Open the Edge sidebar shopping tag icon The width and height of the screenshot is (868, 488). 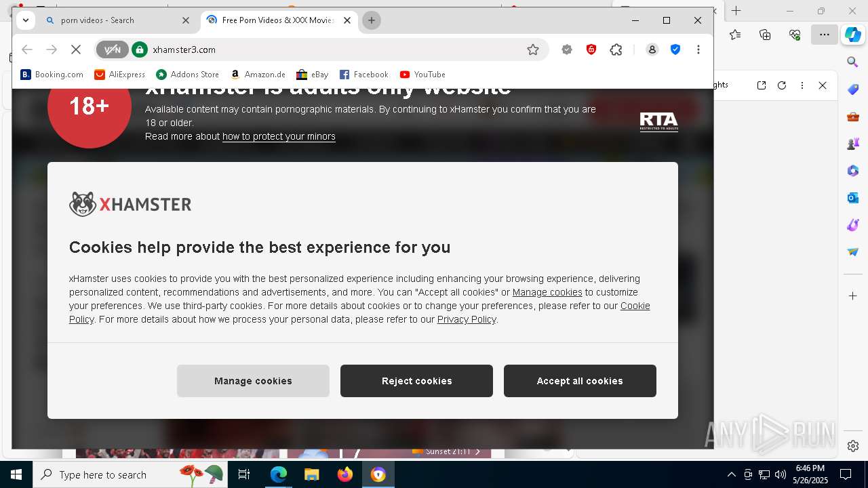pyautogui.click(x=853, y=89)
